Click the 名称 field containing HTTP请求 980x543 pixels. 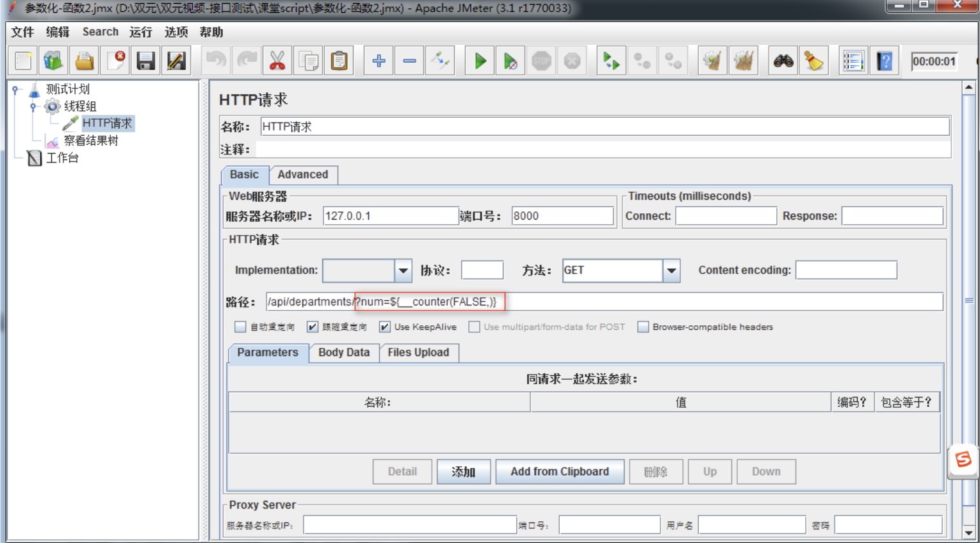point(605,127)
